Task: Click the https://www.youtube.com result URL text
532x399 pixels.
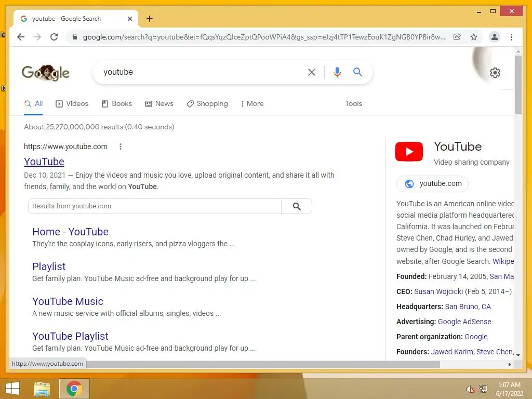Action: click(x=65, y=147)
